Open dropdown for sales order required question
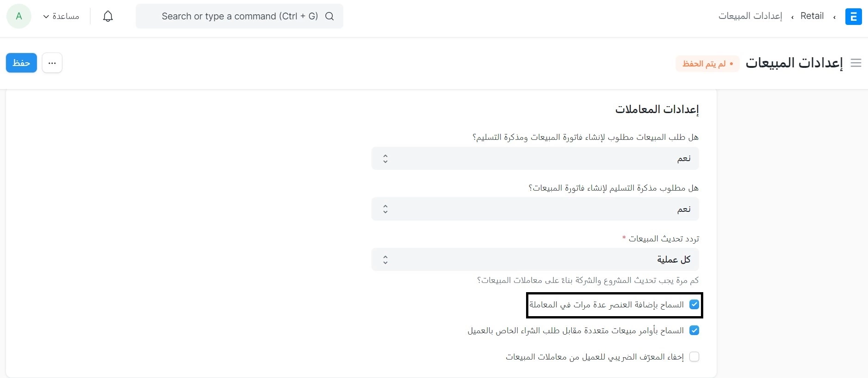 pyautogui.click(x=535, y=158)
